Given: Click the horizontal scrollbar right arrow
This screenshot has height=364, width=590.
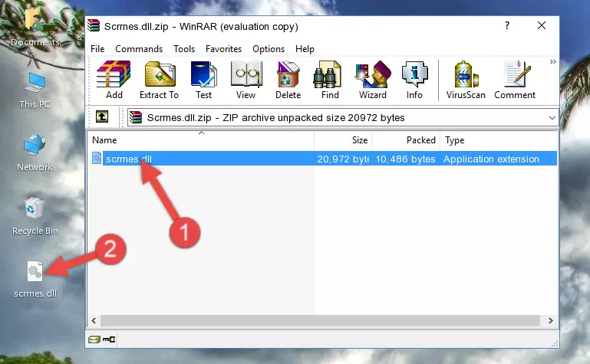Looking at the screenshot, I should click(551, 320).
